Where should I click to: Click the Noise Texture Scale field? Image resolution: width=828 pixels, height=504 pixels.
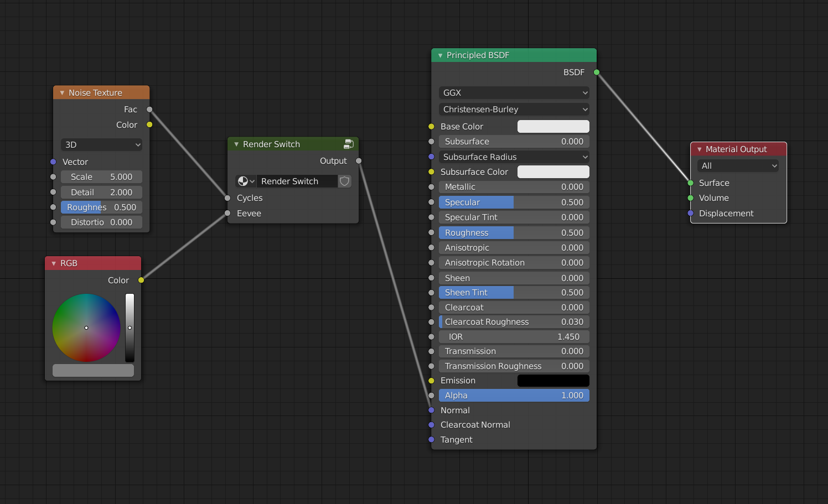coord(101,177)
